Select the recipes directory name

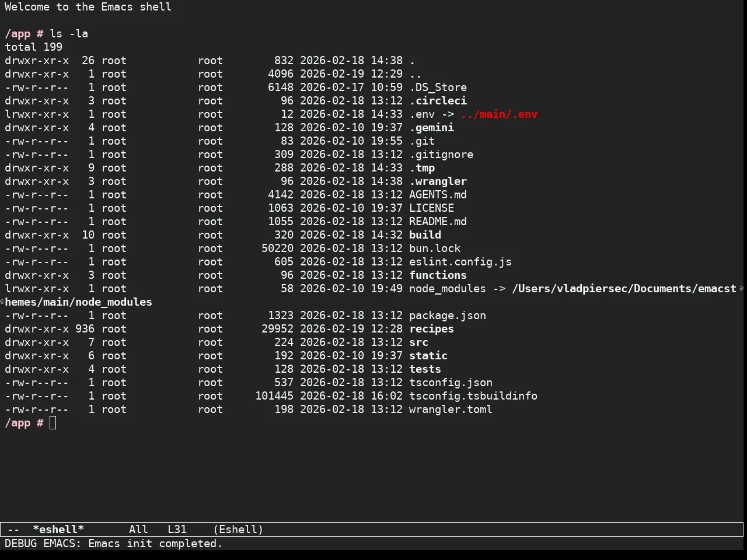pyautogui.click(x=431, y=329)
